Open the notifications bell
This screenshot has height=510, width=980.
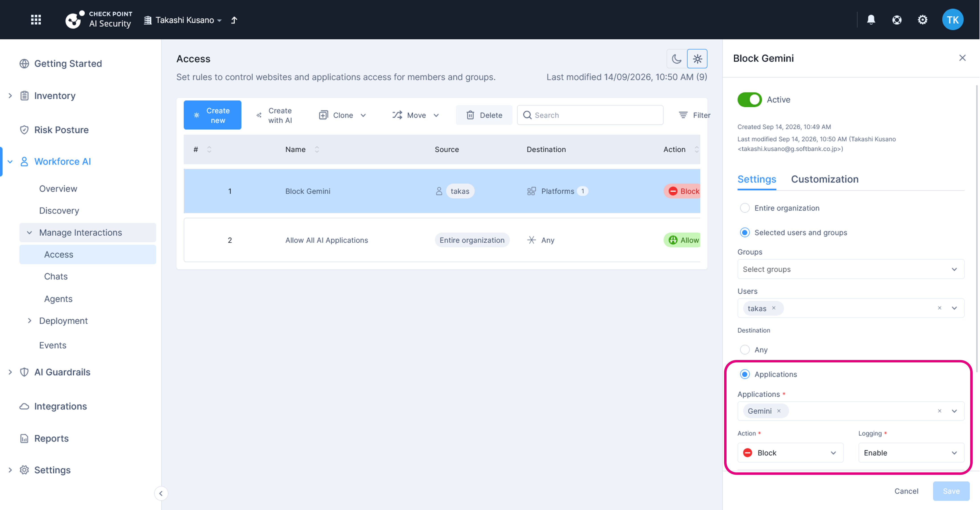tap(871, 20)
